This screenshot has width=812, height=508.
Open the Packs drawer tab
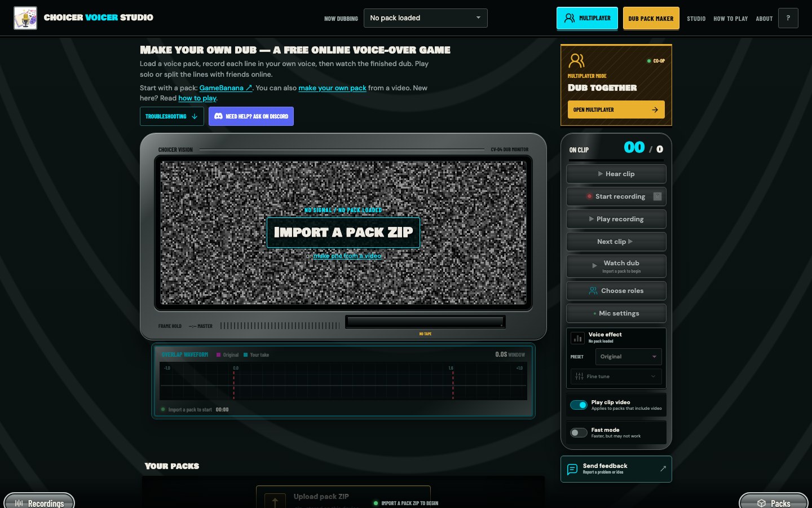(774, 502)
